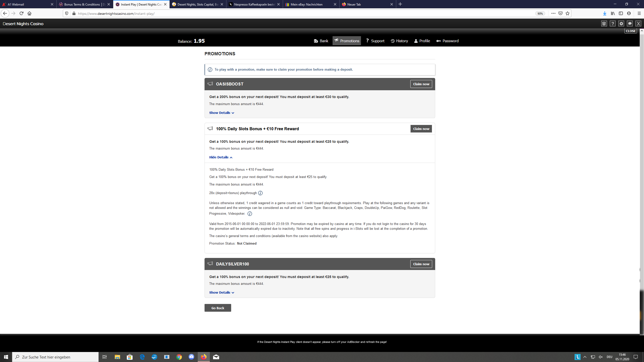Click the page scrollbar up arrow
Image resolution: width=644 pixels, height=362 pixels.
(642, 31)
